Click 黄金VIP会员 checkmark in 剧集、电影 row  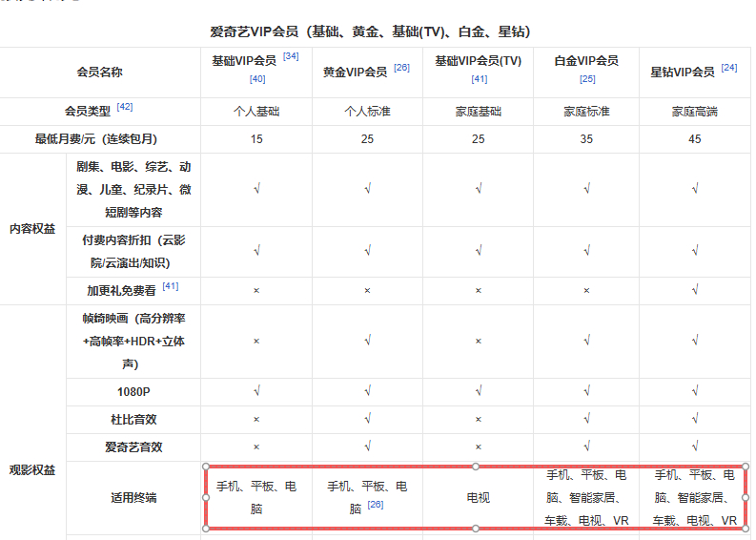[x=367, y=189]
